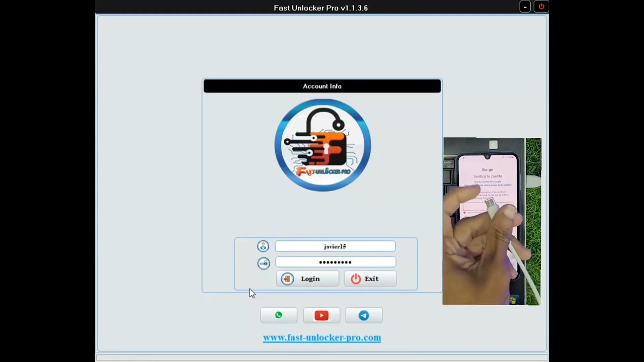The image size is (644, 362).
Task: Open the WhatsApp contact button
Action: pos(279,315)
